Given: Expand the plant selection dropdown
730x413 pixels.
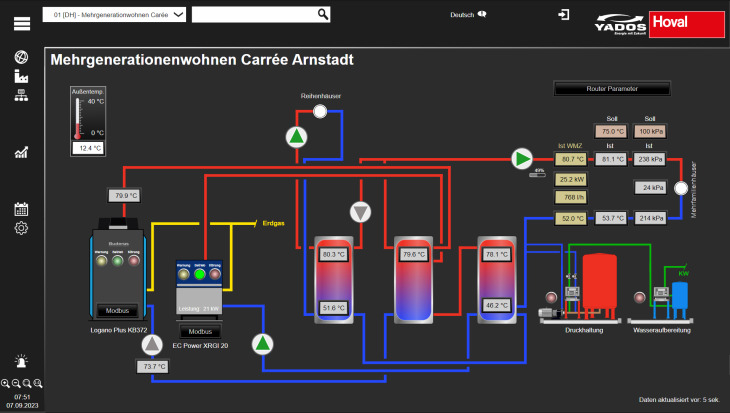Looking at the screenshot, I should coord(178,14).
